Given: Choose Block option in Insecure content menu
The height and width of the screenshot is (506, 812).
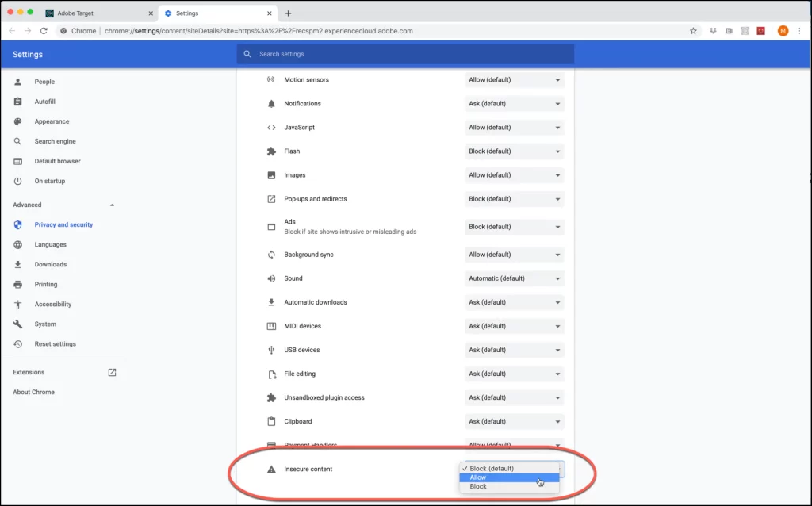Looking at the screenshot, I should pos(478,487).
